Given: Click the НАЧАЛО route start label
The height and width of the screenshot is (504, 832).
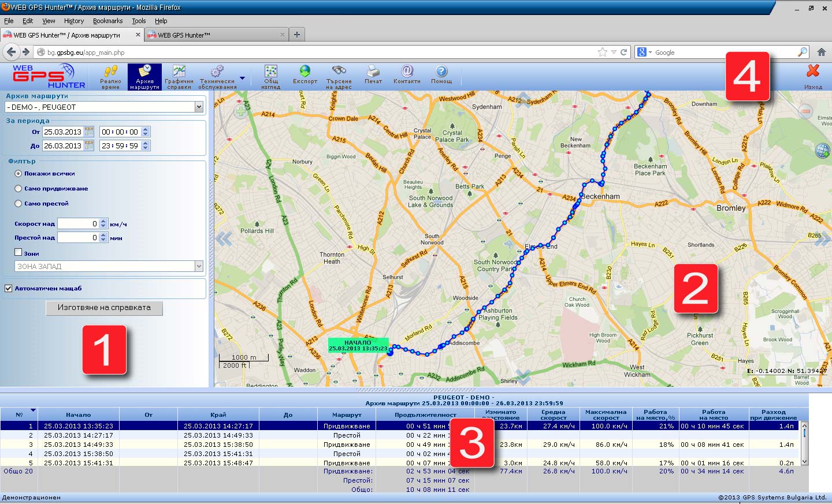Looking at the screenshot, I should 358,345.
